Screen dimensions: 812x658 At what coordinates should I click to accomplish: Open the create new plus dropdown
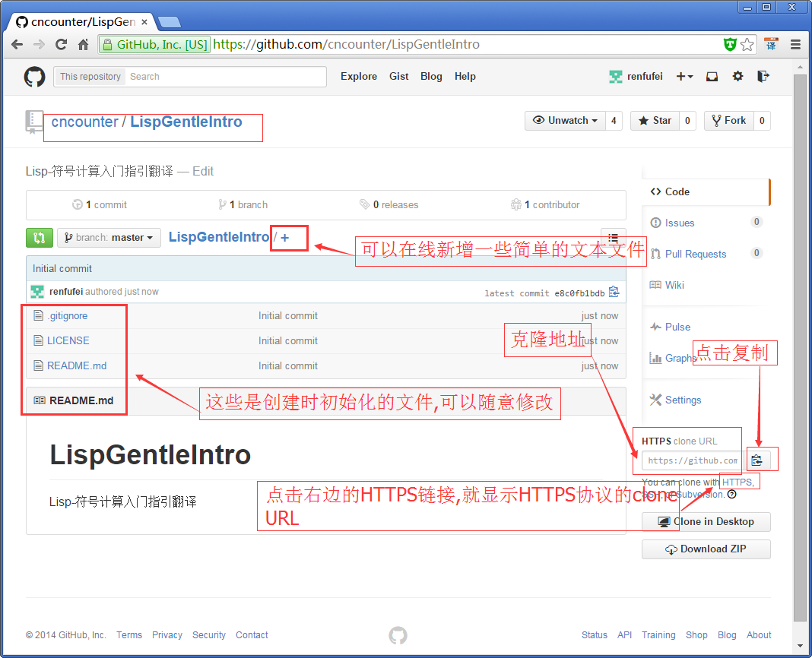(684, 77)
